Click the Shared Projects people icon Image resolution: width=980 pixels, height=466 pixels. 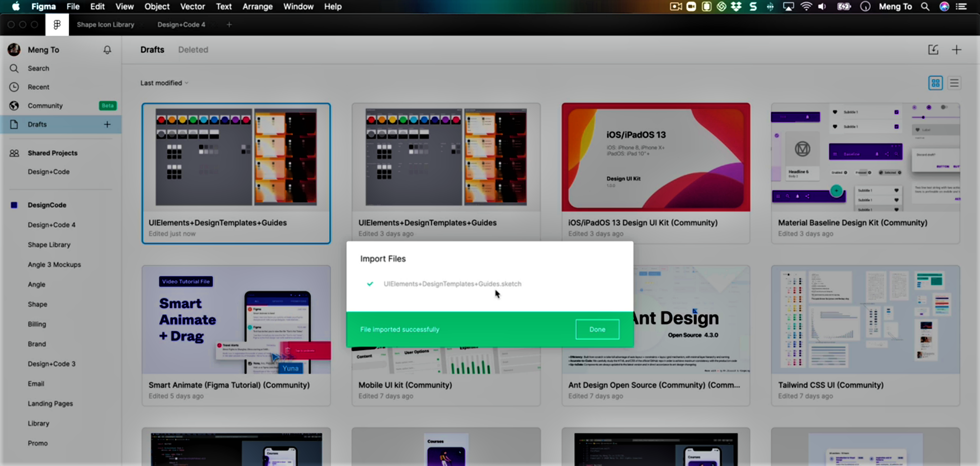click(14, 153)
